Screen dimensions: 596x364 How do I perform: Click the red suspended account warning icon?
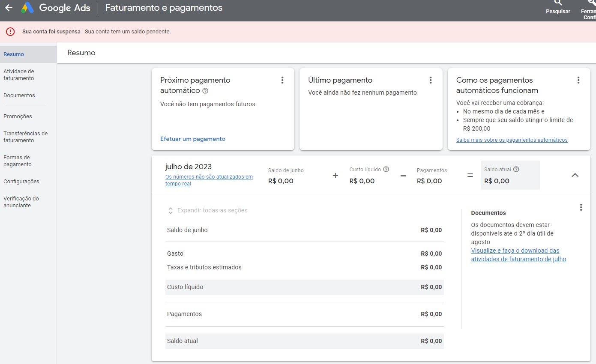10,32
